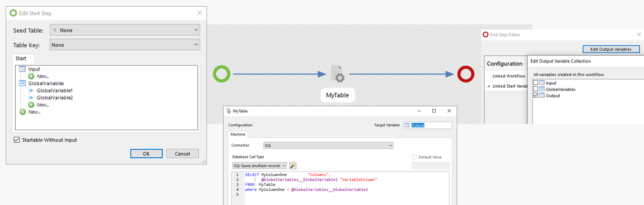Viewport: 644px width, 205px height.
Task: Click the key icon beside SQL Query dropdown
Action: 293,166
